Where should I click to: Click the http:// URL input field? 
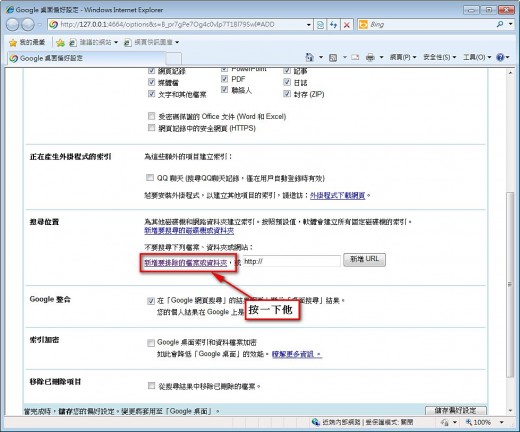[291, 261]
